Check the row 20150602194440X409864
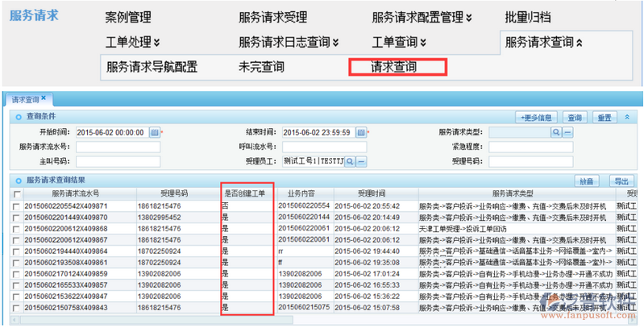Screen dimensions: 644x328 (16, 251)
